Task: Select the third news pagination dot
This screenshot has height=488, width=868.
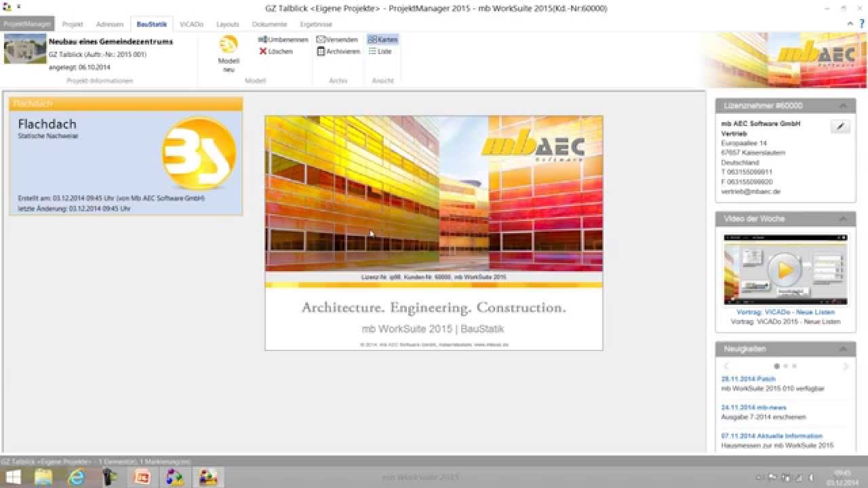Action: click(x=794, y=366)
